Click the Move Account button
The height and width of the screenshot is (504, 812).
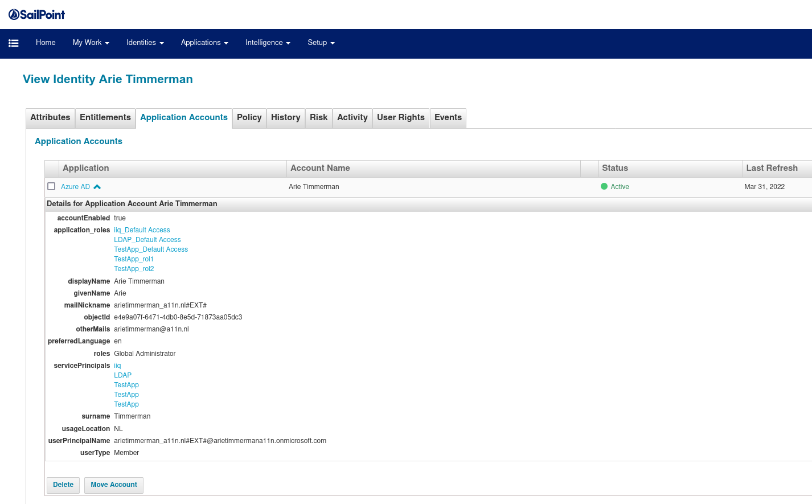pyautogui.click(x=114, y=485)
